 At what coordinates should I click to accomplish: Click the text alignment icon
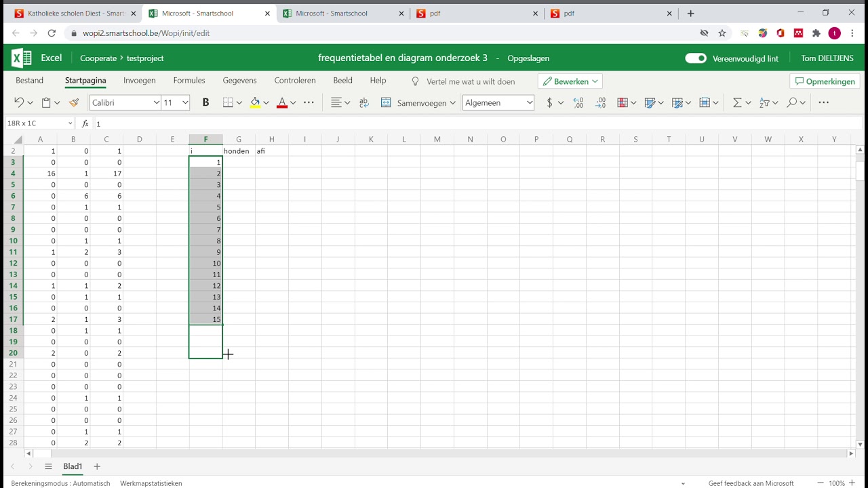tap(336, 102)
